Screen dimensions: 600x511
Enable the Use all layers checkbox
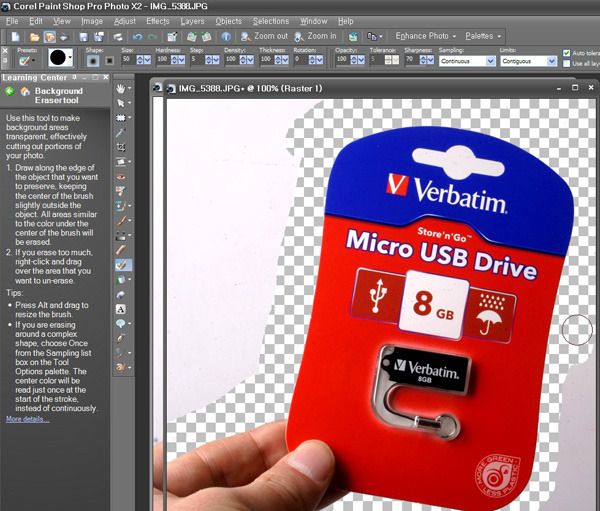[567, 64]
